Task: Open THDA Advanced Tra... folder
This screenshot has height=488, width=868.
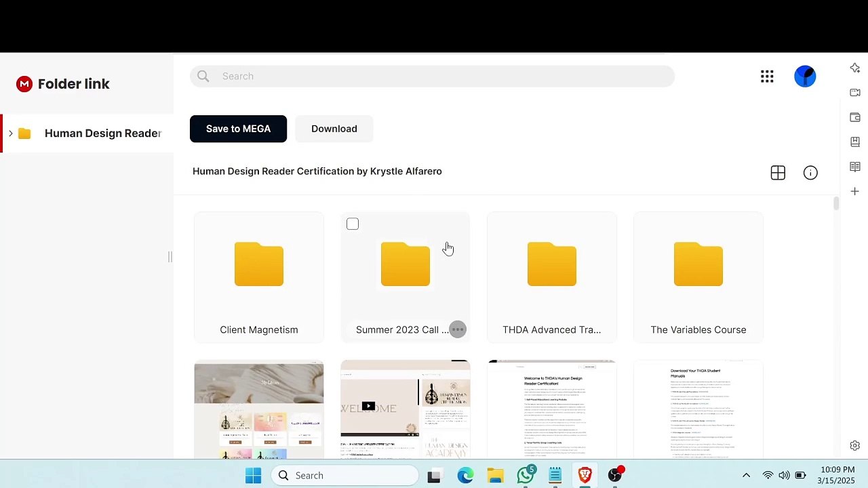Action: [x=552, y=277]
